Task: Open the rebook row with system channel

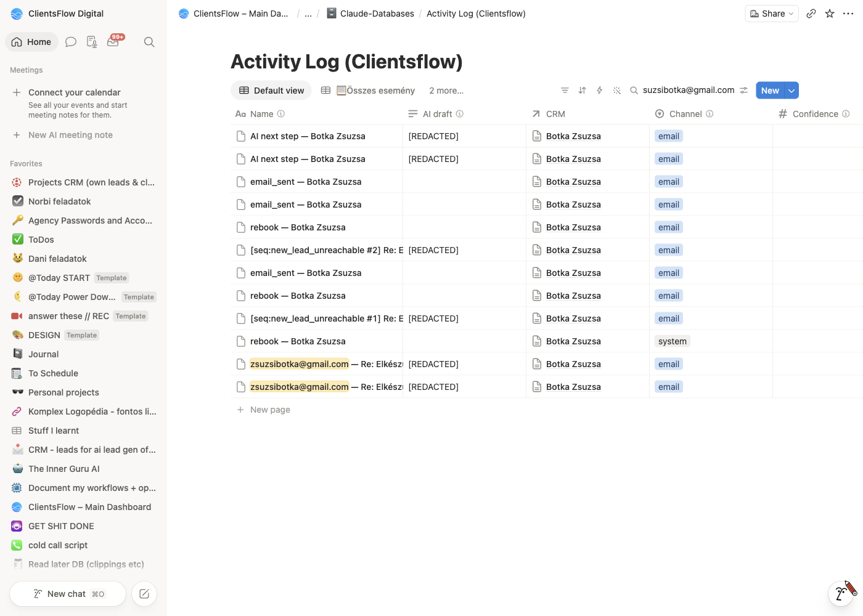Action: pos(298,341)
